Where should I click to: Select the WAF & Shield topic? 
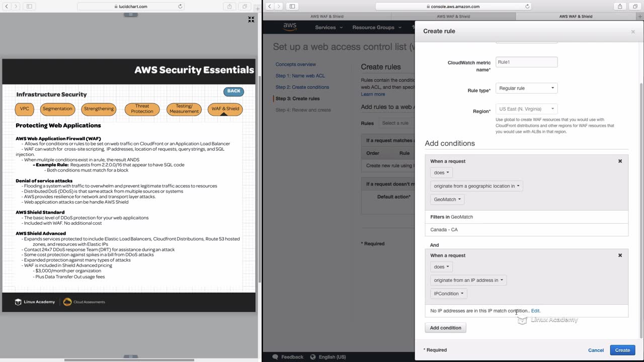tap(225, 109)
